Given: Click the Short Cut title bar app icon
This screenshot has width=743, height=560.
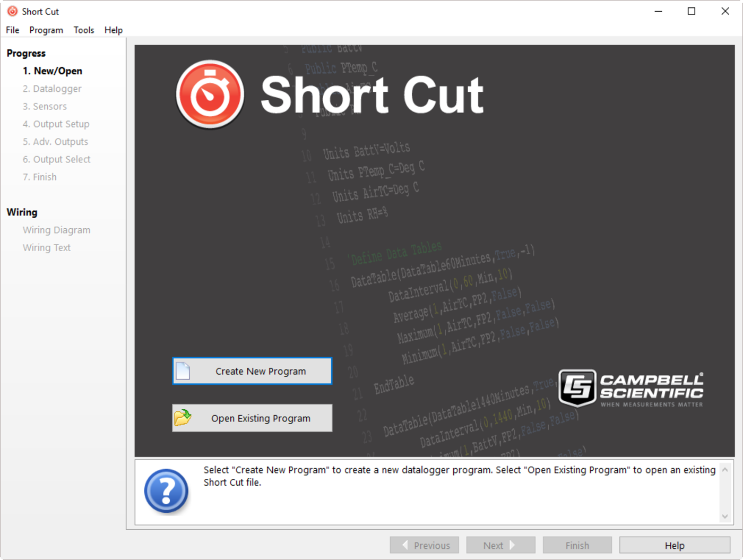Looking at the screenshot, I should tap(12, 11).
